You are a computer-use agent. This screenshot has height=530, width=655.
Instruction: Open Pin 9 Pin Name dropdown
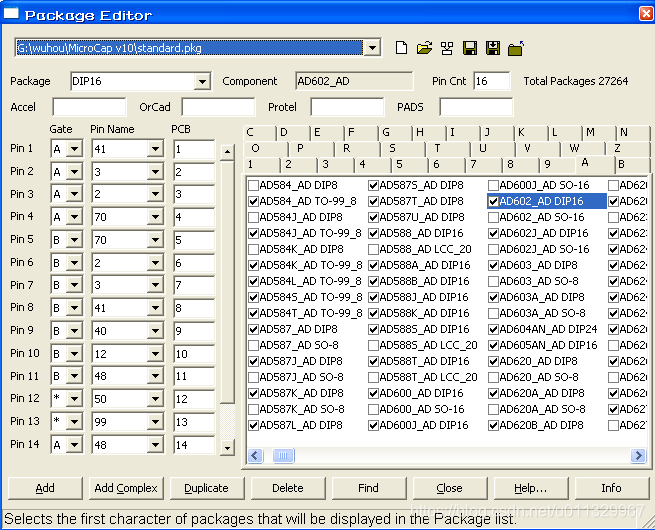(155, 331)
